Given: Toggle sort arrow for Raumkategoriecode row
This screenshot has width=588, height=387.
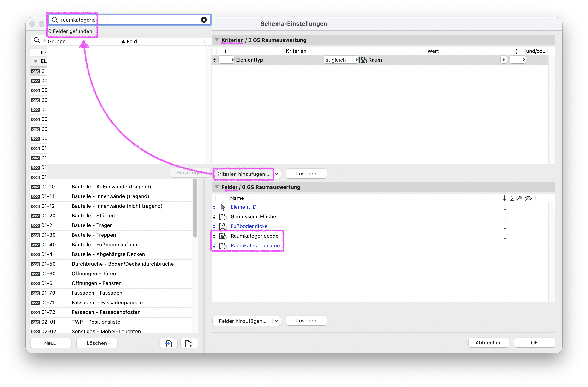Looking at the screenshot, I should coord(505,236).
